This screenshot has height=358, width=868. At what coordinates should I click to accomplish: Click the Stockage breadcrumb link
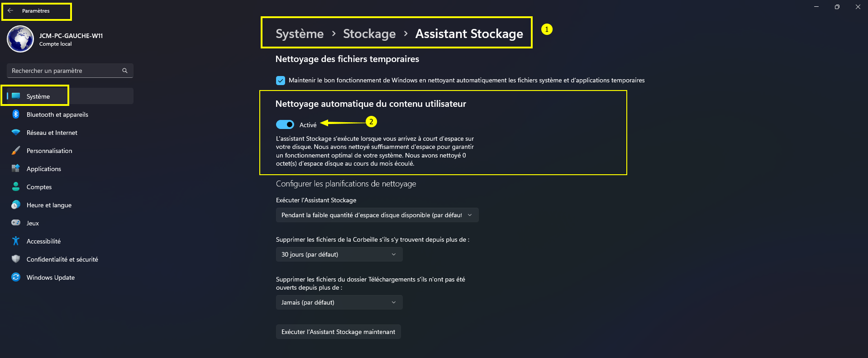coord(369,34)
